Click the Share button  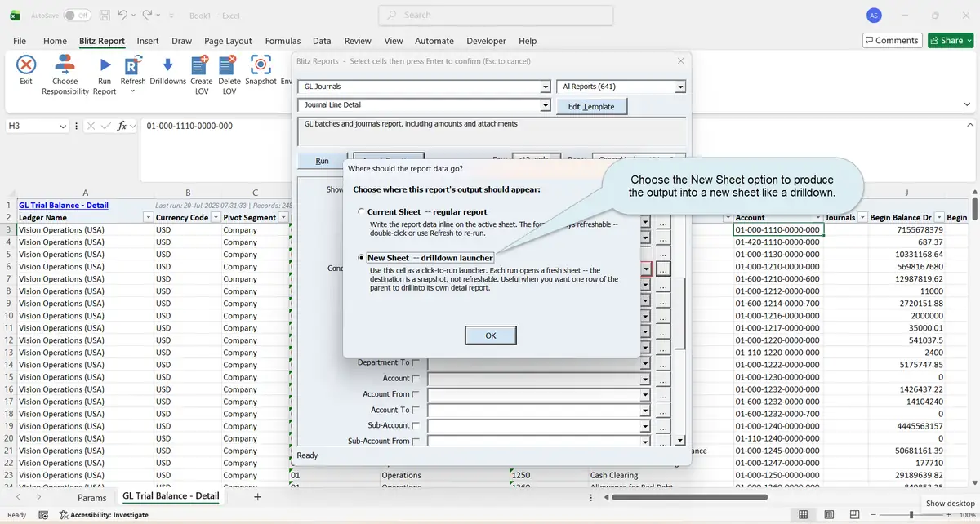[x=951, y=40]
